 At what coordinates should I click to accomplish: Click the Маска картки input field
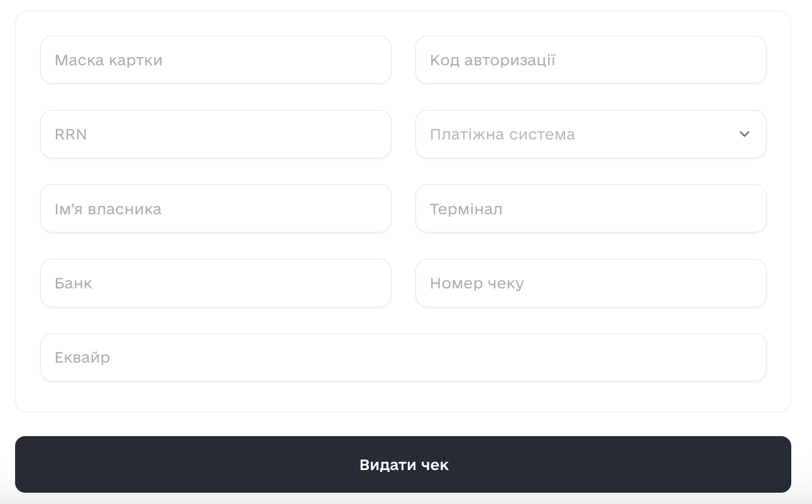coord(216,60)
